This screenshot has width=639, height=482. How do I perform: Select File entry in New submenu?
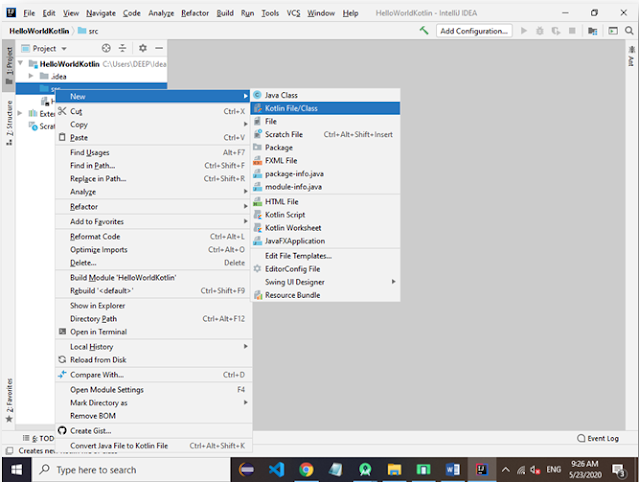click(x=325, y=121)
